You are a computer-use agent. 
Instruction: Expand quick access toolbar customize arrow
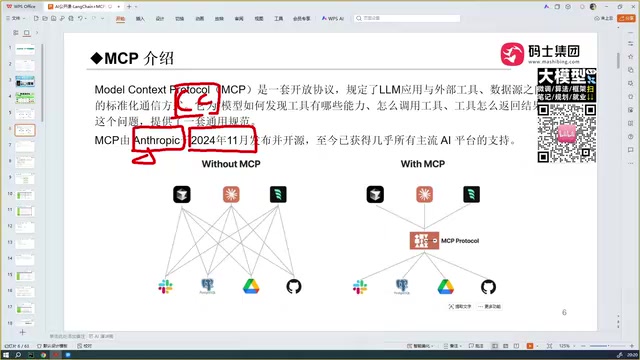[102, 18]
